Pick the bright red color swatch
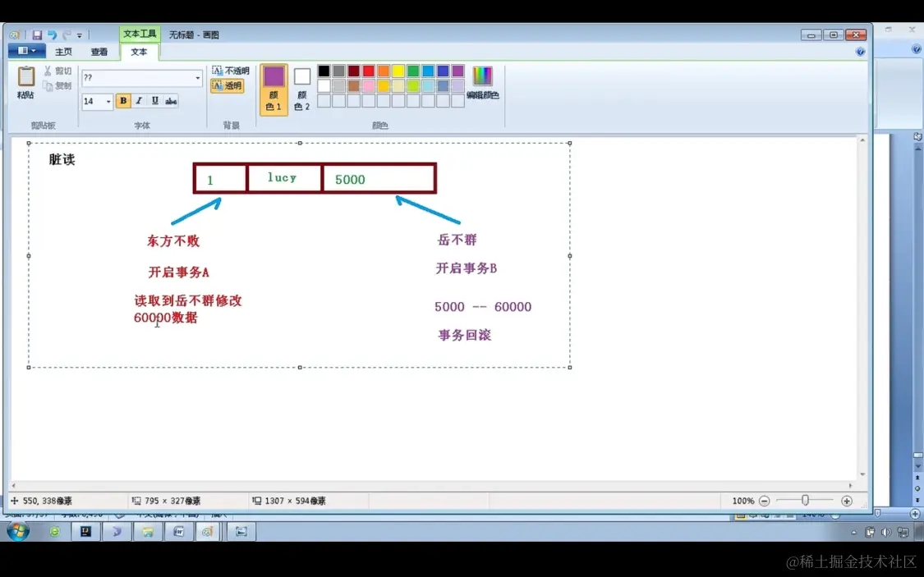This screenshot has height=577, width=924. tap(368, 71)
